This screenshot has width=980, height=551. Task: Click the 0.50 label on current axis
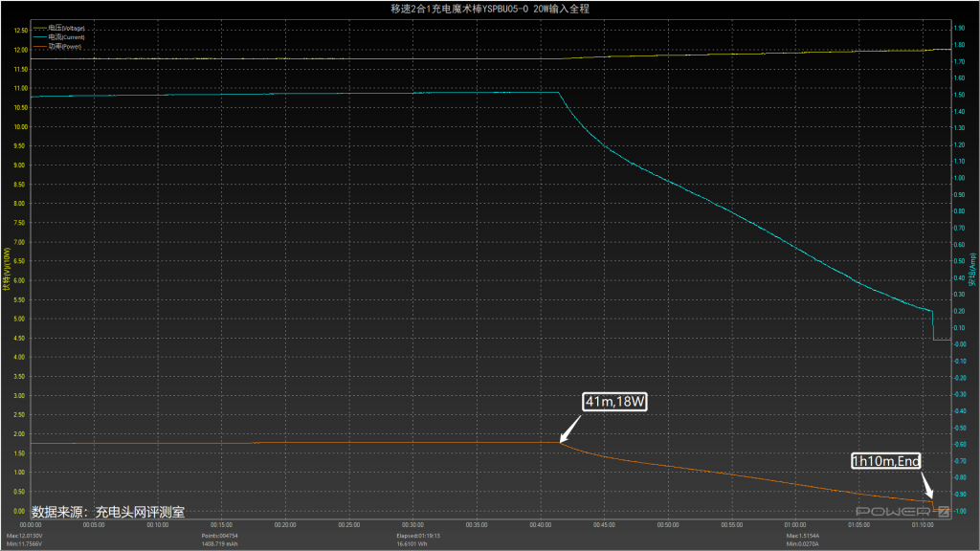(x=959, y=261)
